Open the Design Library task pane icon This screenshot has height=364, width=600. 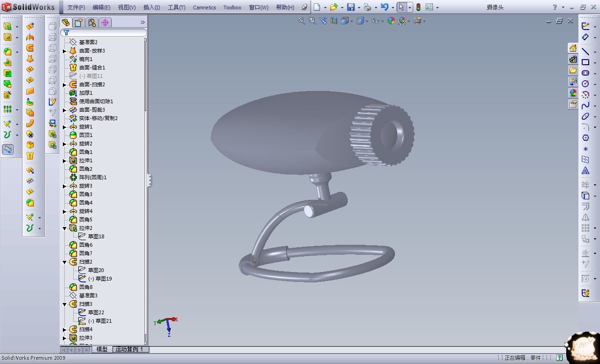click(x=573, y=59)
